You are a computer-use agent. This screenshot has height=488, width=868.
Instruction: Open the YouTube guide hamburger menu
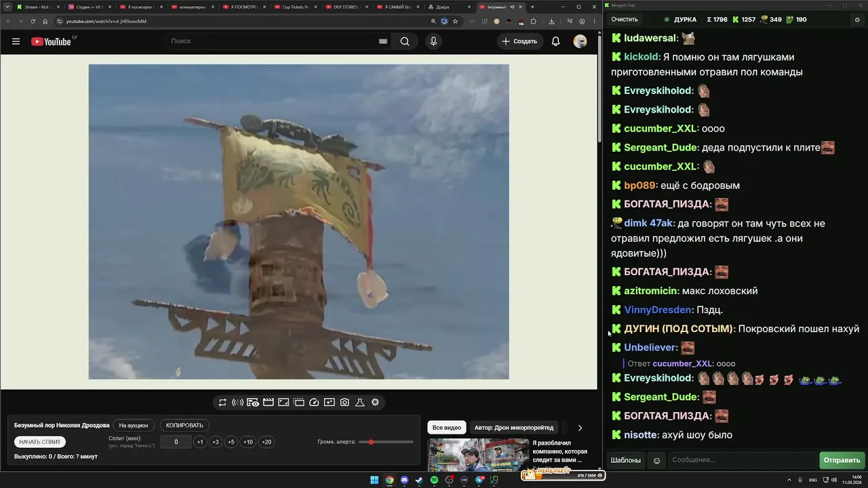coord(16,41)
